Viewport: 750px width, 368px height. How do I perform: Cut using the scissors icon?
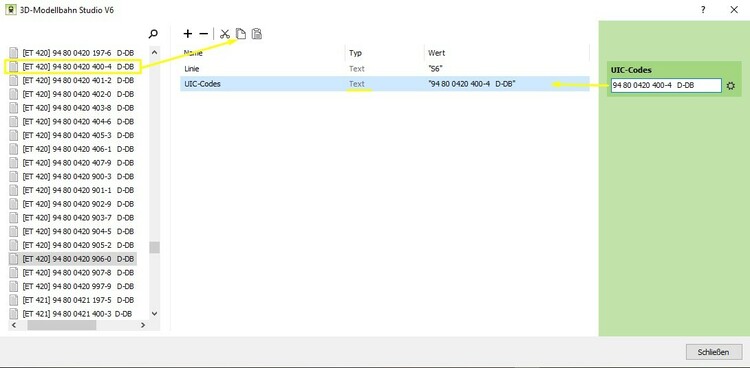pos(225,34)
